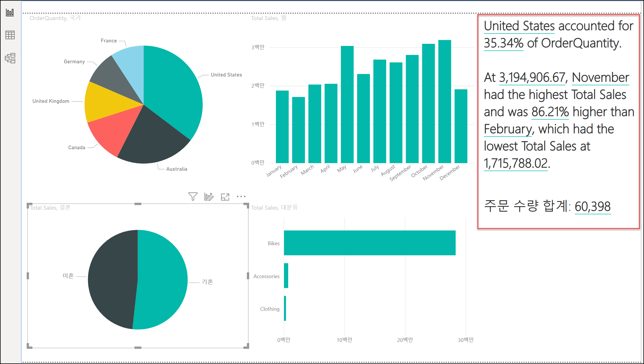Viewport: 644px width, 364px height.
Task: Select the red Canada pie slice
Action: (x=110, y=130)
